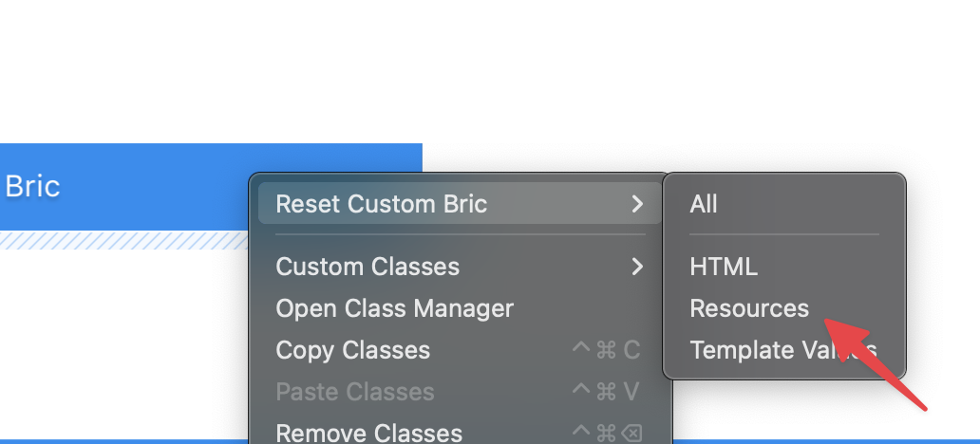
Task: Expand the Custom Classes chevron arrow
Action: pyautogui.click(x=637, y=267)
